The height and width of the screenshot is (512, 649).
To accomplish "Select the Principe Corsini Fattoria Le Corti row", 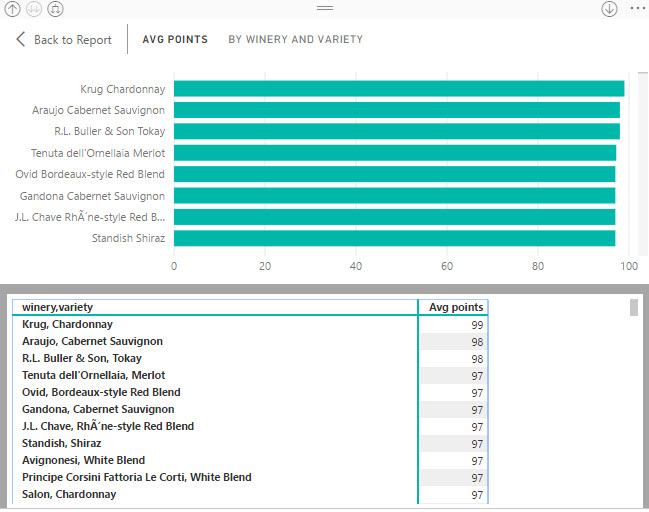I will pos(250,477).
